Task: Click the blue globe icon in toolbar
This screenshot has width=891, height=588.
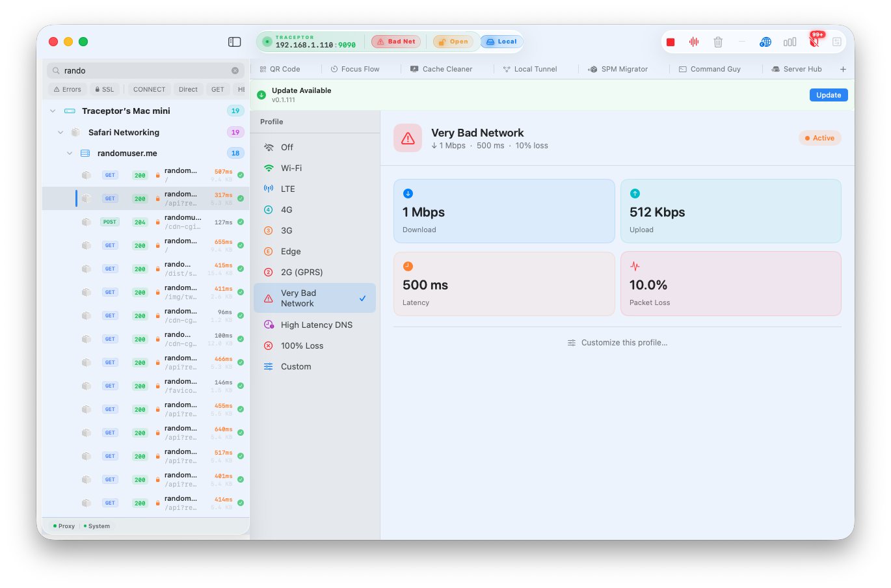Action: tap(765, 42)
